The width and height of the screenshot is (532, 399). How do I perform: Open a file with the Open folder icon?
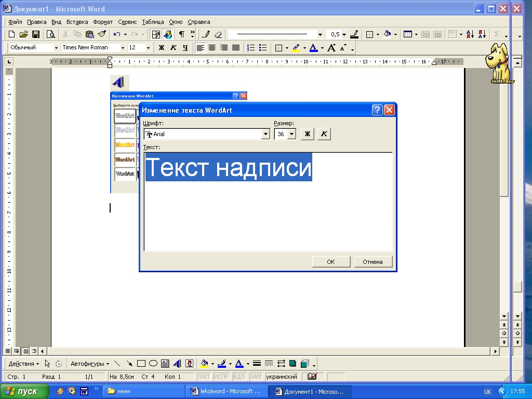(23, 34)
